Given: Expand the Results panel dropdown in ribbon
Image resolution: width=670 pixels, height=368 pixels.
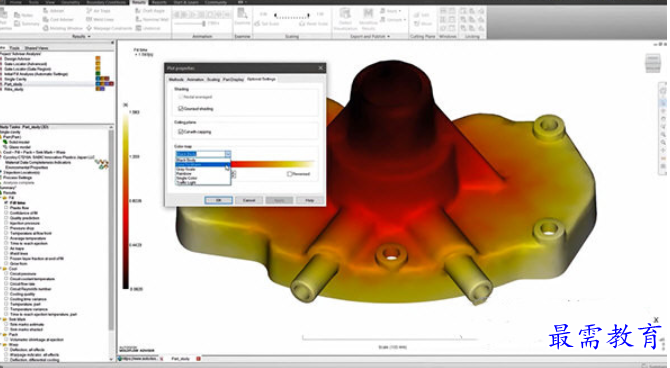Looking at the screenshot, I should click(89, 37).
